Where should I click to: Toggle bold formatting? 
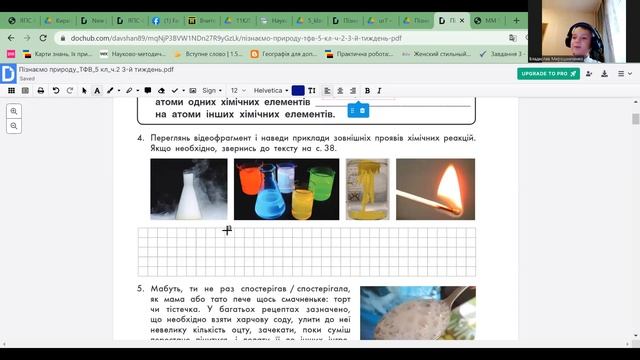coord(367,91)
